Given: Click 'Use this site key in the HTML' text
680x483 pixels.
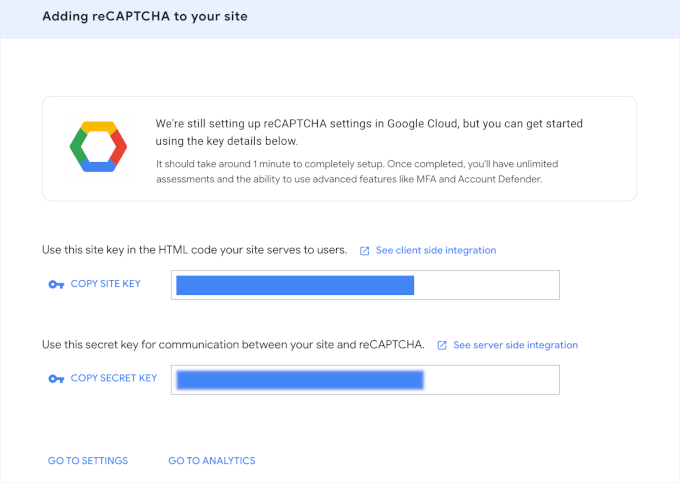Looking at the screenshot, I should coord(195,250).
